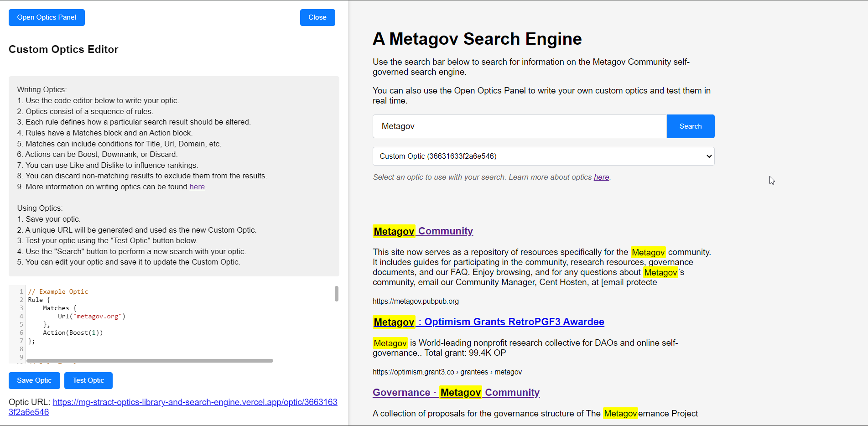
Task: Run the Test Optic button
Action: click(x=88, y=380)
